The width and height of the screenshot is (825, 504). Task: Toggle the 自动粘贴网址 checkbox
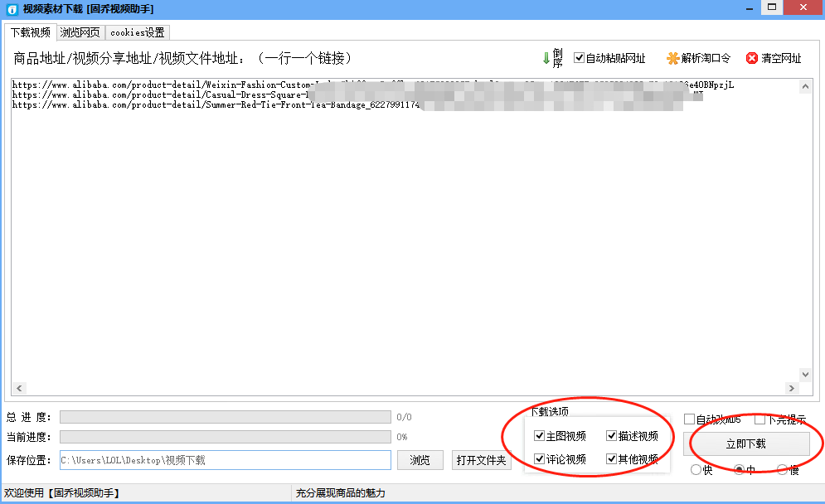[579, 58]
